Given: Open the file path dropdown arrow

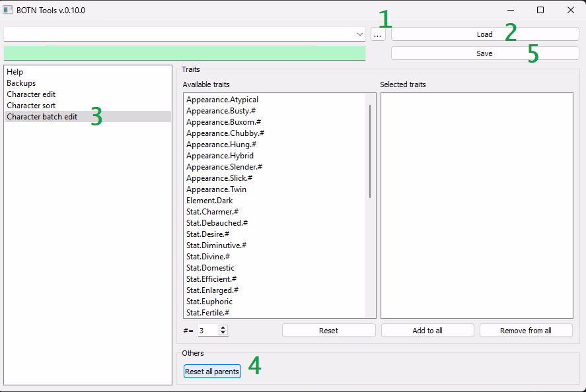Looking at the screenshot, I should 359,34.
